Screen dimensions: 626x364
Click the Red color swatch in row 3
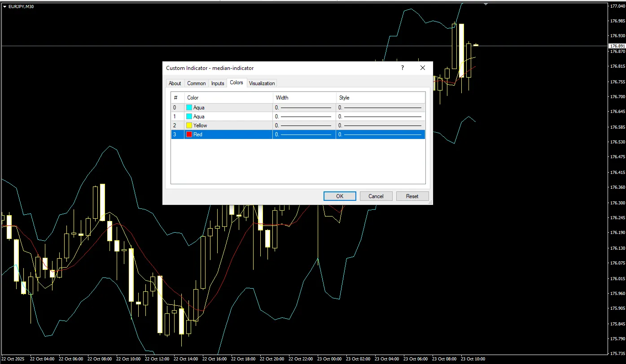pyautogui.click(x=189, y=134)
